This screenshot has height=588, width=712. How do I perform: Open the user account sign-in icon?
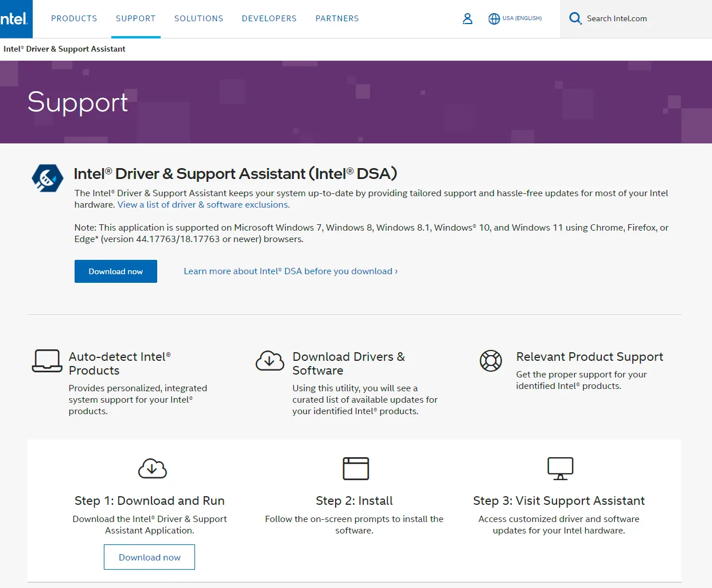pyautogui.click(x=468, y=19)
